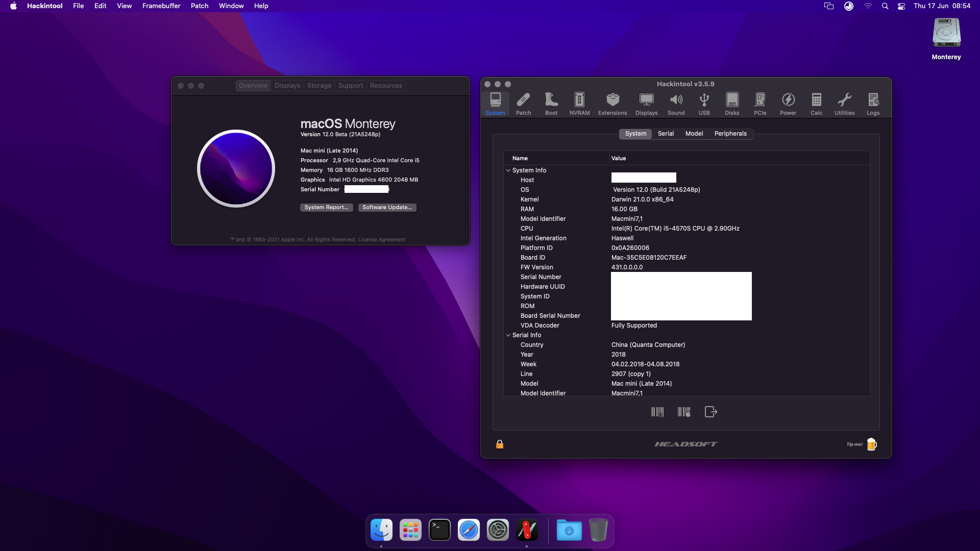980x551 pixels.
Task: Select Overview tab in About This Mac
Action: [x=253, y=86]
